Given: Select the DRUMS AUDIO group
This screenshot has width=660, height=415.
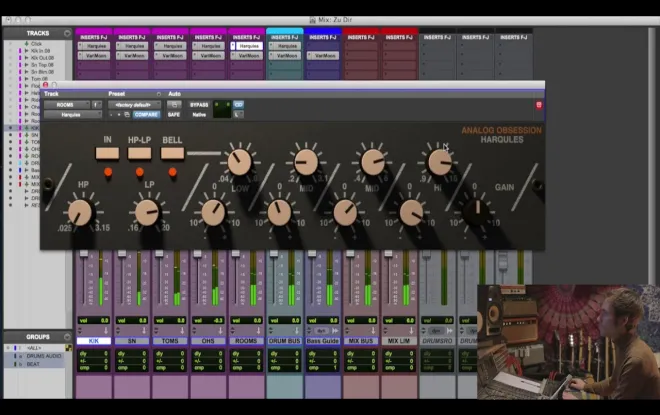Looking at the screenshot, I should pos(44,356).
